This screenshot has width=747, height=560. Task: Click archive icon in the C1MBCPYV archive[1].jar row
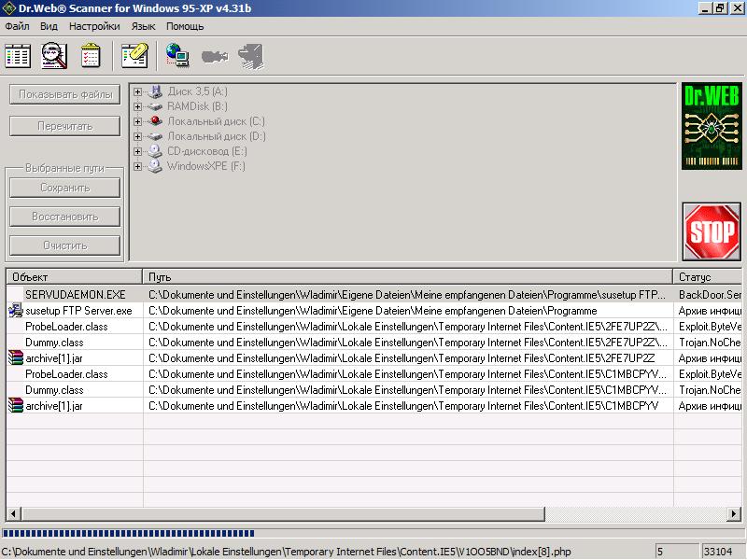16,406
